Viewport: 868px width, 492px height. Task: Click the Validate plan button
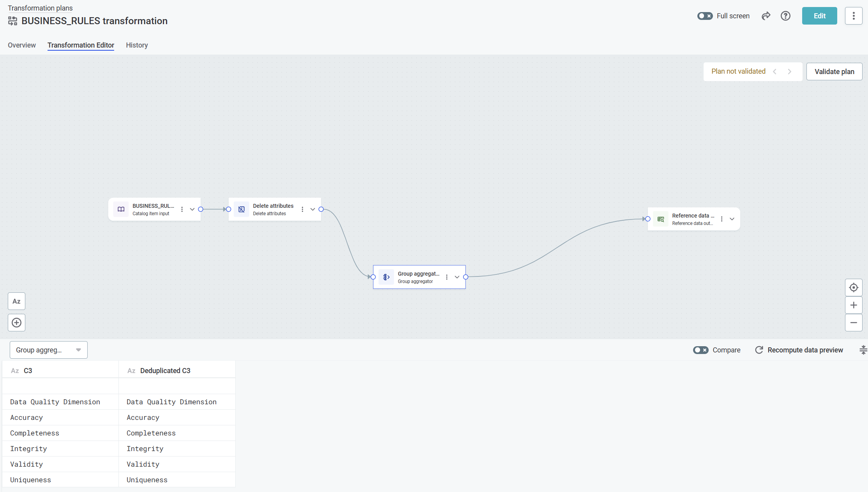coord(834,72)
